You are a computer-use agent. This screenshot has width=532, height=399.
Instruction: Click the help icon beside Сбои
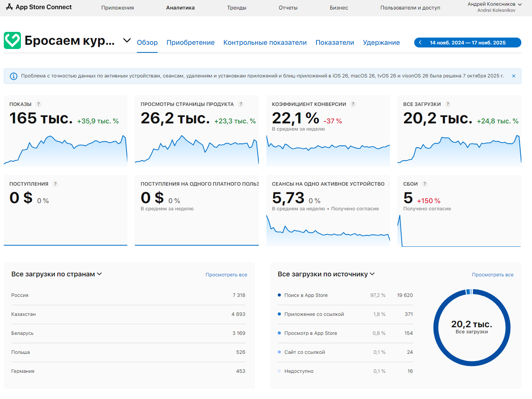(x=424, y=184)
